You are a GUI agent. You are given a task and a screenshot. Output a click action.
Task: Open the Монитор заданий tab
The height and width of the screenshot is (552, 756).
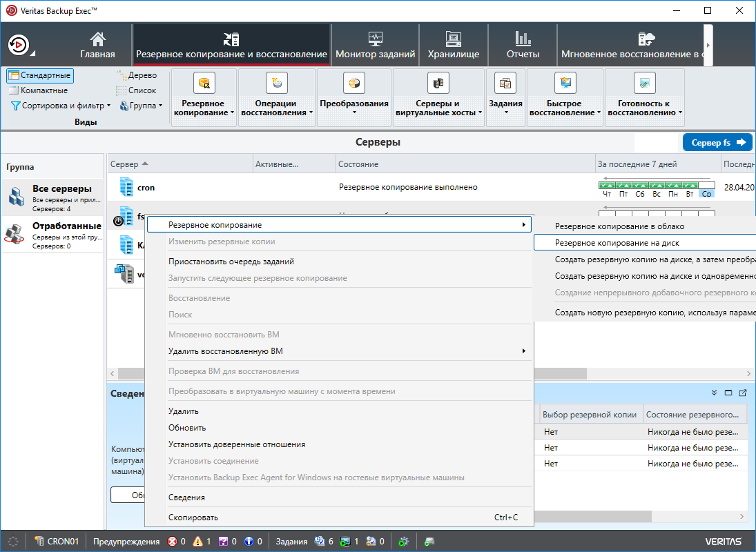click(375, 46)
